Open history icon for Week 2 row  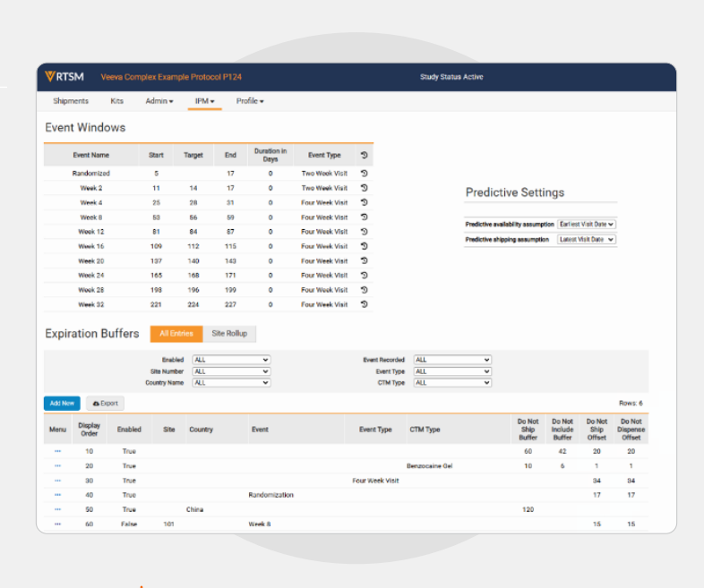[365, 188]
